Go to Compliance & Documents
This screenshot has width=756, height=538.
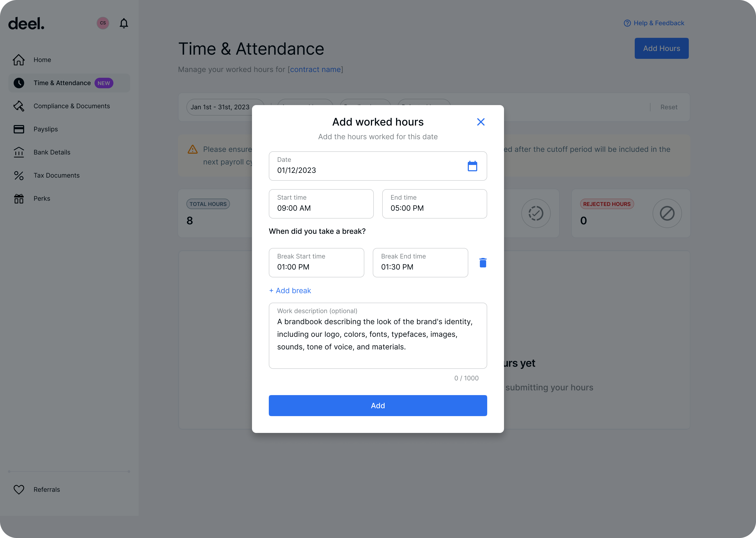(69, 106)
